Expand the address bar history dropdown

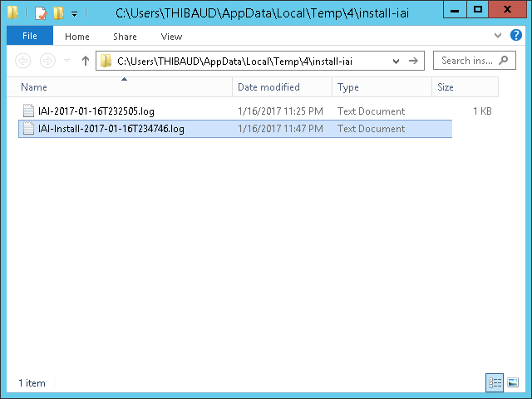[395, 61]
